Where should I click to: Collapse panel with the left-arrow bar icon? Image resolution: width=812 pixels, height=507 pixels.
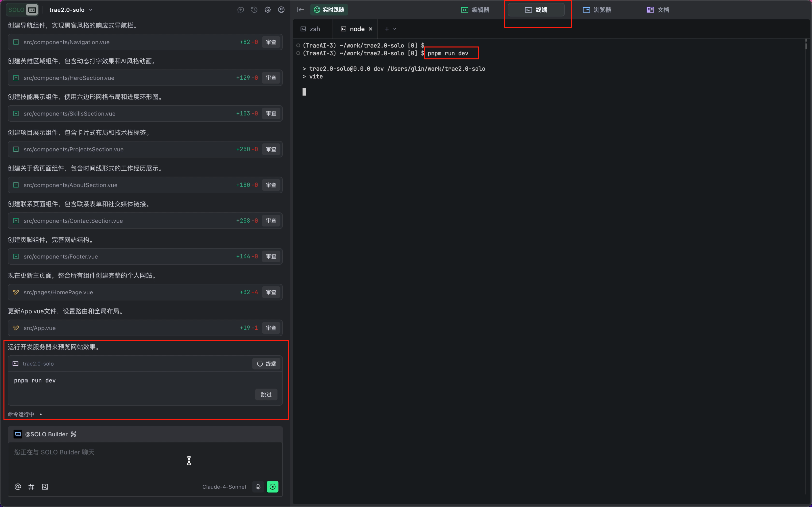(x=300, y=10)
